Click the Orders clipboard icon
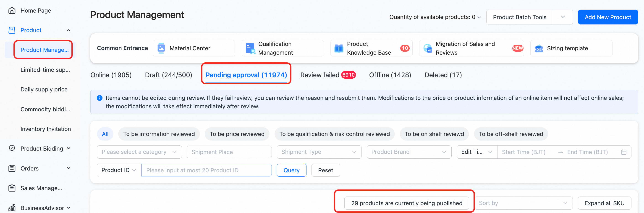644x213 pixels. pyautogui.click(x=12, y=168)
